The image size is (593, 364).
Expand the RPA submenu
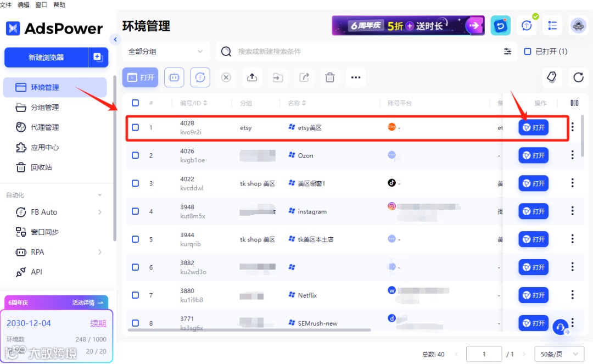(x=100, y=252)
